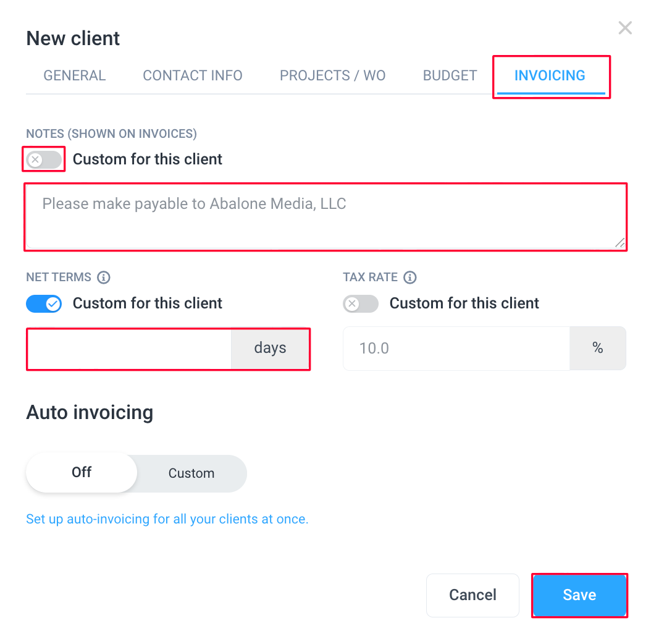Viewport: 651px width, 644px height.
Task: Click the invoice notes text area
Action: click(x=325, y=217)
